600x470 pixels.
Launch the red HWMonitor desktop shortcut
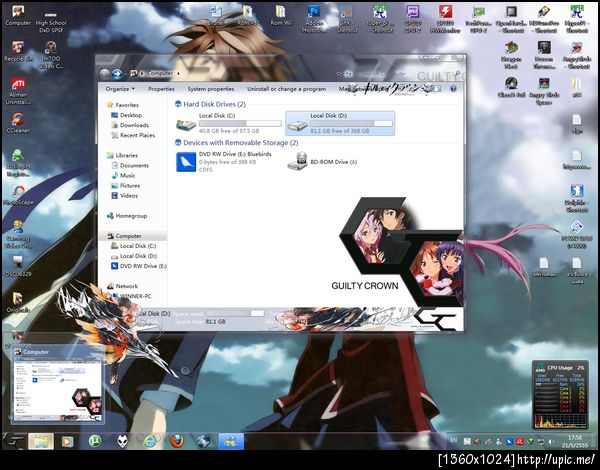[445, 18]
